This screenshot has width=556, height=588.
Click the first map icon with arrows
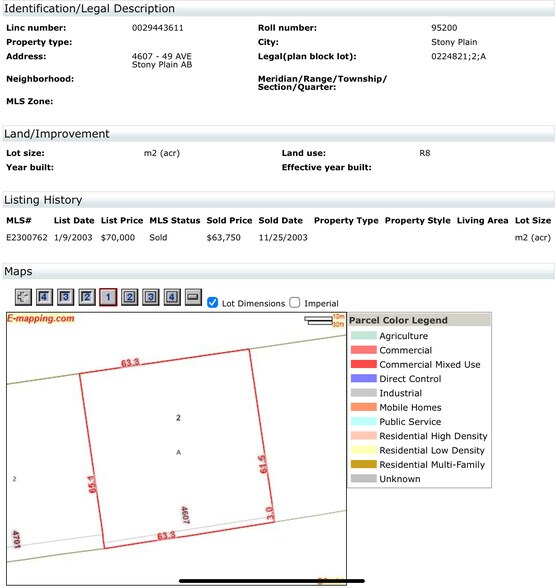pos(23,297)
